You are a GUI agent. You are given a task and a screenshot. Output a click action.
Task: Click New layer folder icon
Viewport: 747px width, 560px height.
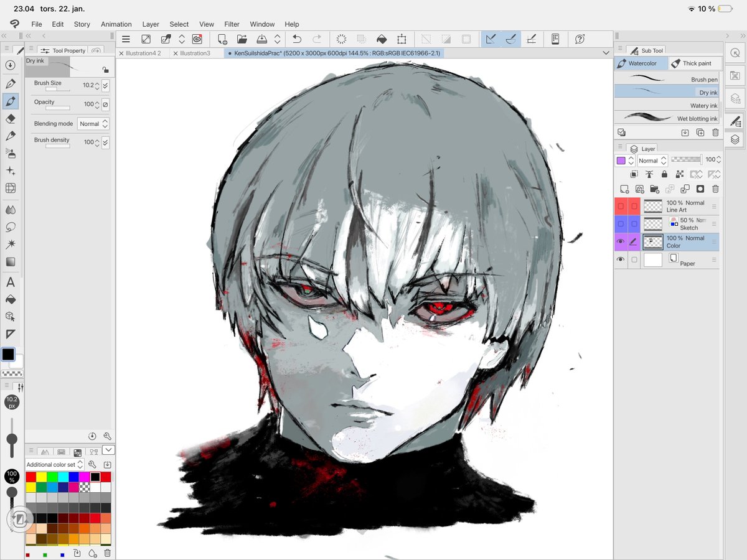click(655, 189)
